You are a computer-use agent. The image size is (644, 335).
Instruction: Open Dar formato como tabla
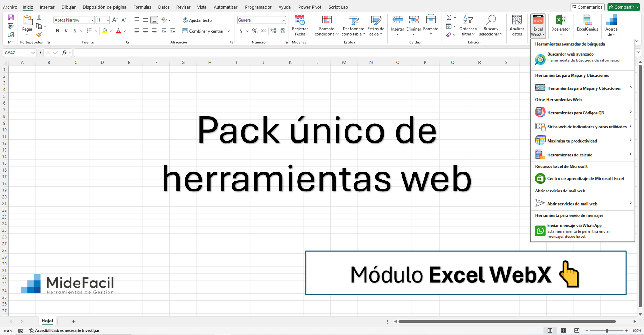[x=353, y=25]
